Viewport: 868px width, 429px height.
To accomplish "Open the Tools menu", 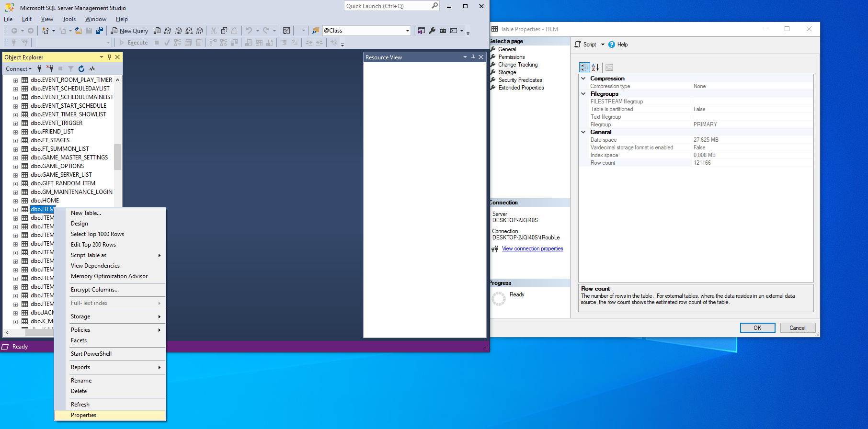I will click(x=69, y=19).
